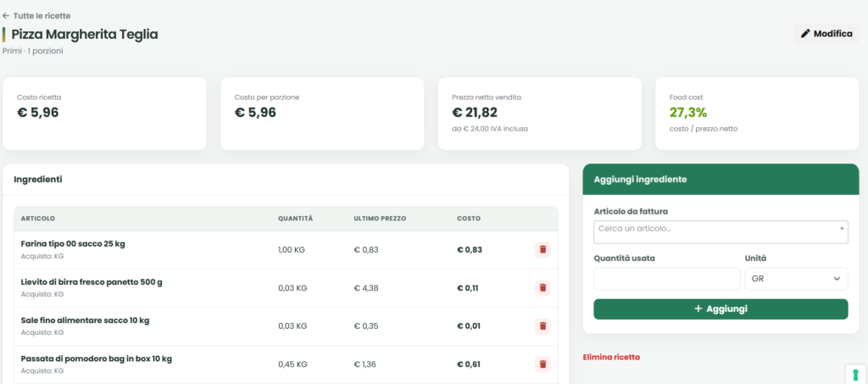Click the Ingredienti section heading

[37, 179]
